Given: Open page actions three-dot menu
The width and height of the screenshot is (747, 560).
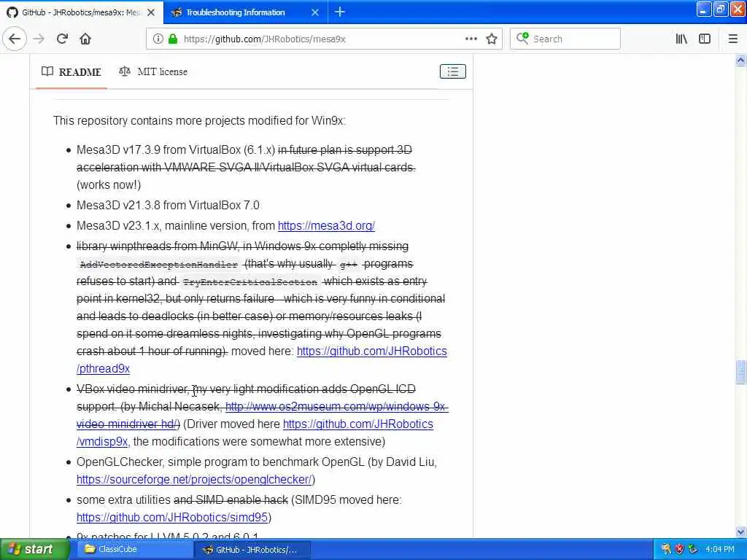Looking at the screenshot, I should 471,39.
